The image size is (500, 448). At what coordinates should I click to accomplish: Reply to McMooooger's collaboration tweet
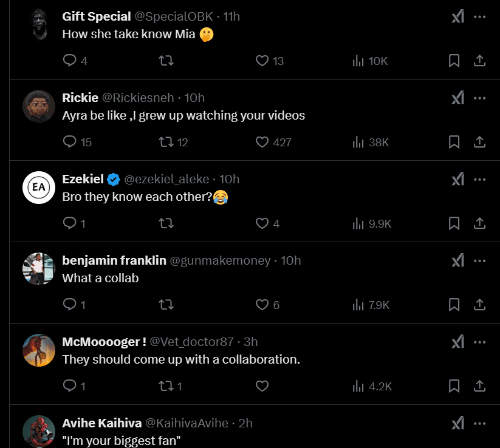click(x=70, y=386)
